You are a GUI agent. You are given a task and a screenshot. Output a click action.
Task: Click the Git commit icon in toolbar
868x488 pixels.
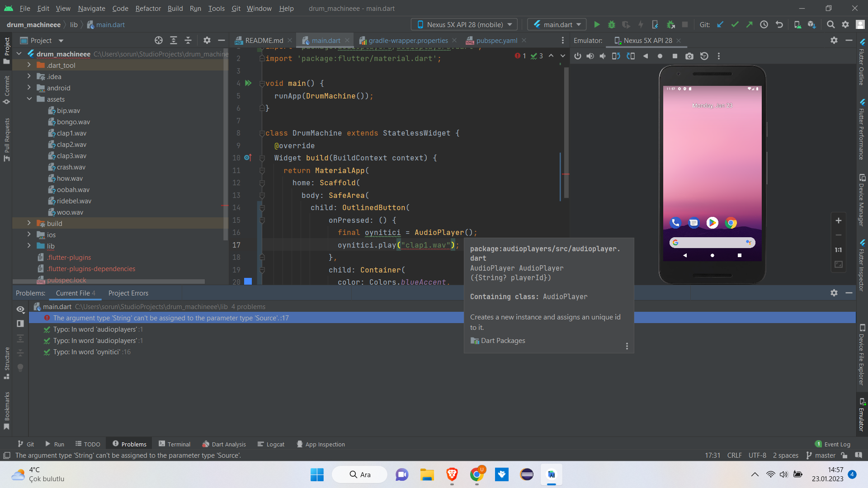(734, 24)
